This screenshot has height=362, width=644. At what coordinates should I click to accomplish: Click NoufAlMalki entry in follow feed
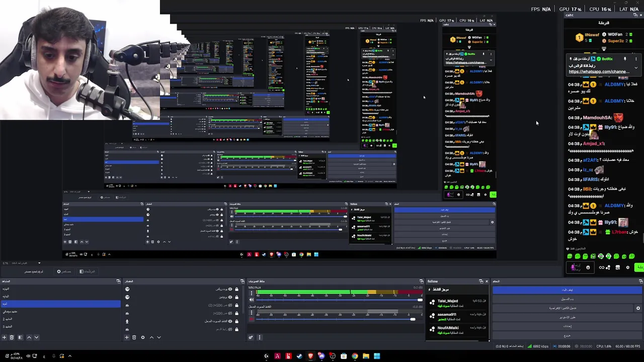coord(458,330)
